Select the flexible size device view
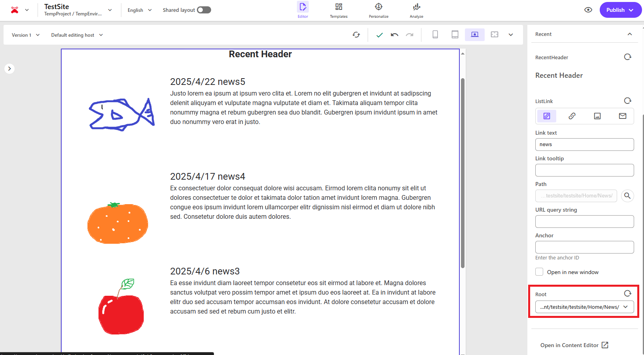The image size is (644, 355). point(495,35)
